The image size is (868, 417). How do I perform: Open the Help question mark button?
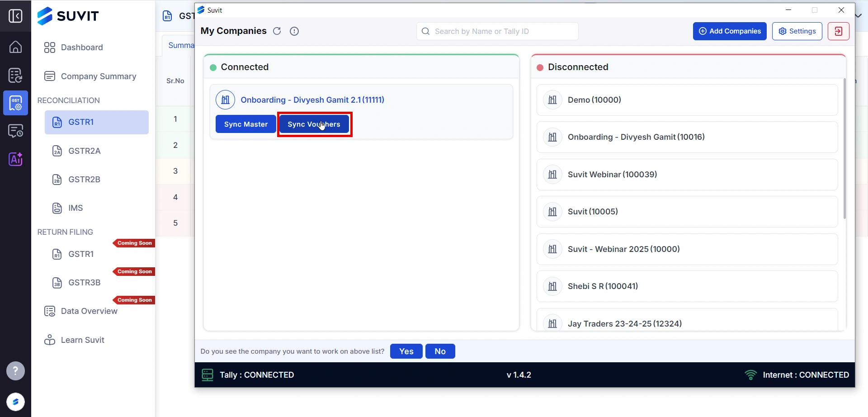coord(15,371)
